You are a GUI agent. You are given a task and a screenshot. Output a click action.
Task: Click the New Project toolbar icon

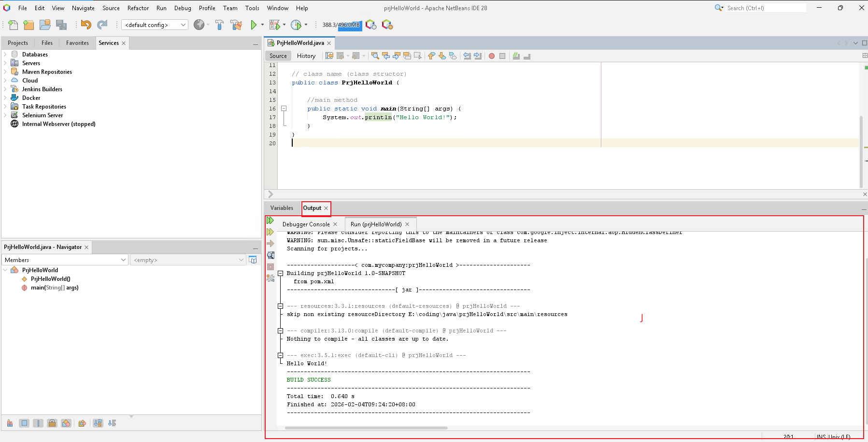[29, 25]
